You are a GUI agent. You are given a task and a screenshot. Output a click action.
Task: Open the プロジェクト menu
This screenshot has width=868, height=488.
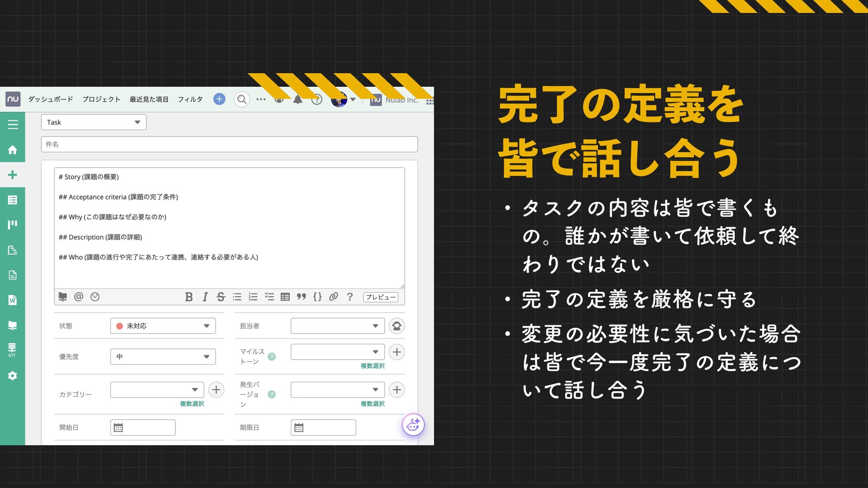pos(101,99)
